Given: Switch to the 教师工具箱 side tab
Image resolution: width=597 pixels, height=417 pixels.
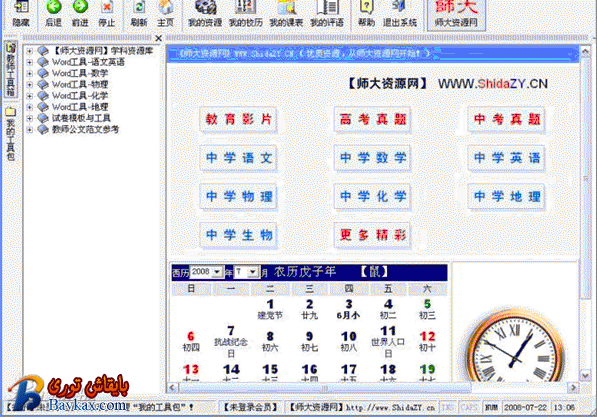Looking at the screenshot, I should [x=11, y=70].
